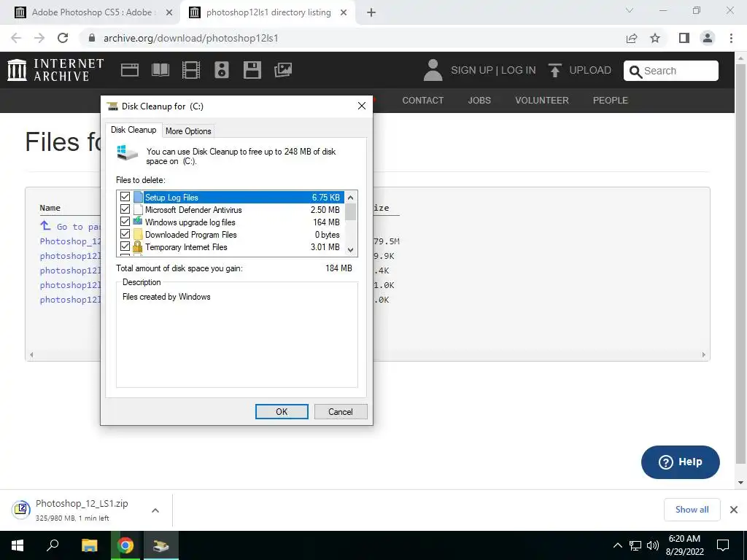Bookmark this page with the star icon
The image size is (747, 560).
coord(655,38)
